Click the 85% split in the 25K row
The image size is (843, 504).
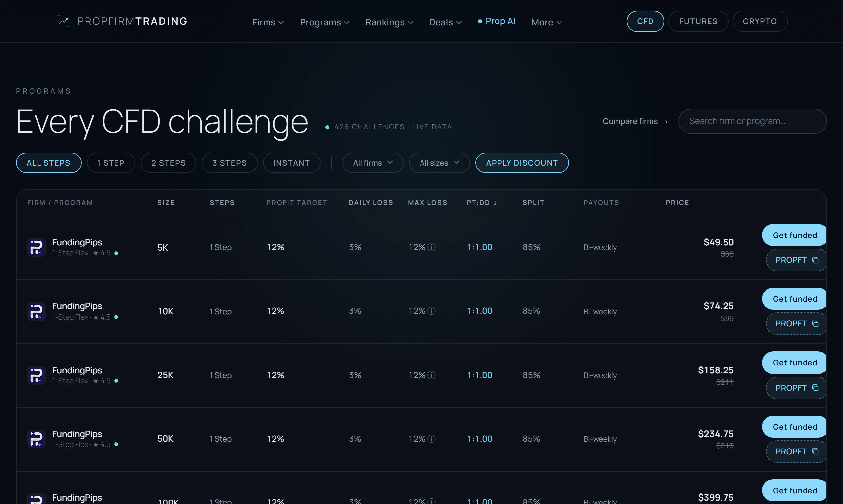click(531, 375)
